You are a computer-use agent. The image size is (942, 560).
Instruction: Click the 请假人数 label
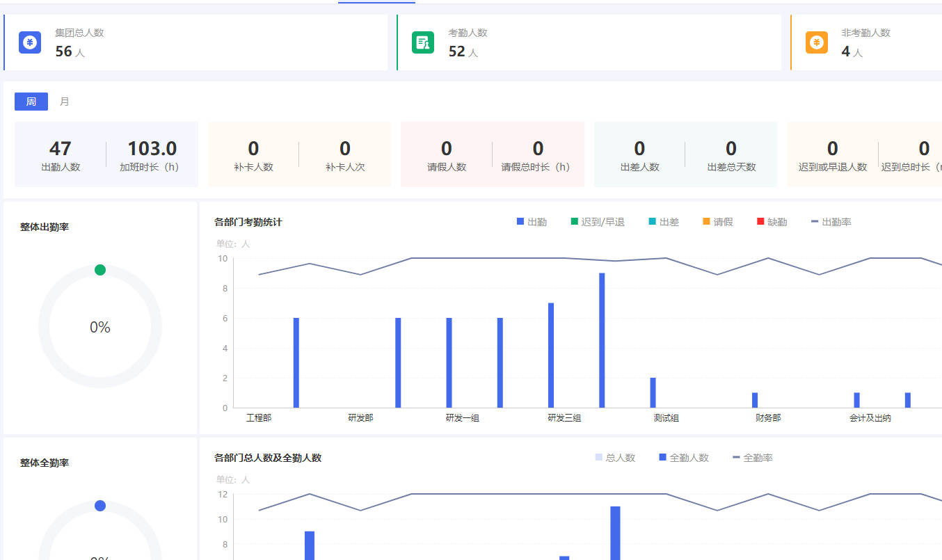pyautogui.click(x=447, y=167)
